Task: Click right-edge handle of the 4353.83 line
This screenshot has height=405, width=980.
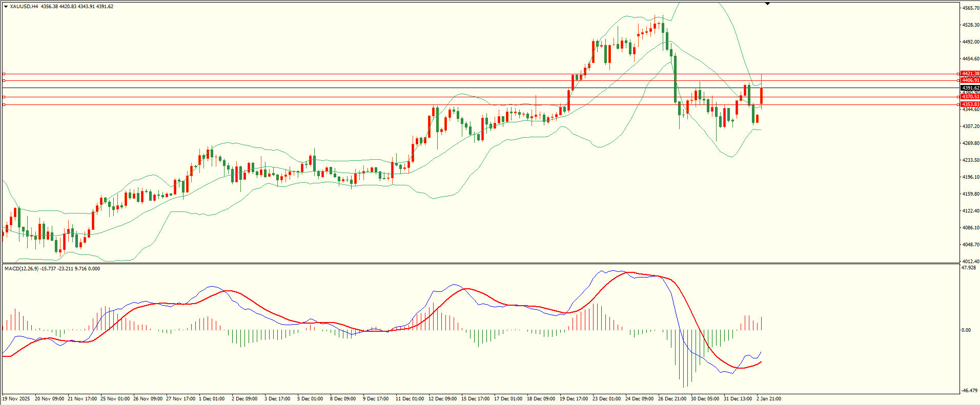Action: tap(958, 104)
